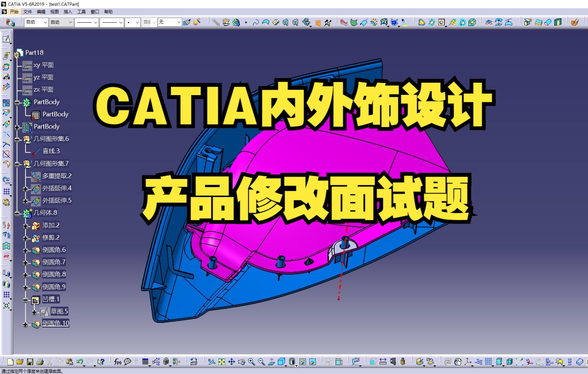The width and height of the screenshot is (588, 374).
Task: Click the workbench icon at top-left toolbar
Action: coord(10,23)
